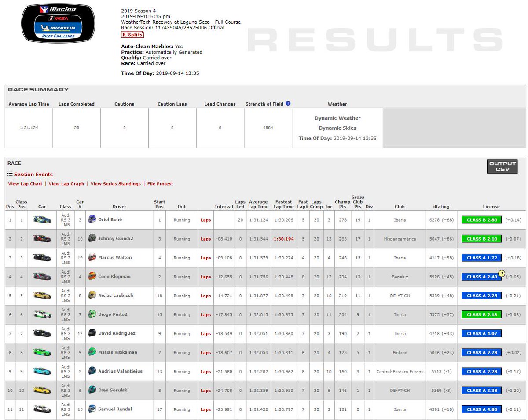Click Marcus Walton's car thumbnail
This screenshot has height=420, width=528.
[x=42, y=257]
